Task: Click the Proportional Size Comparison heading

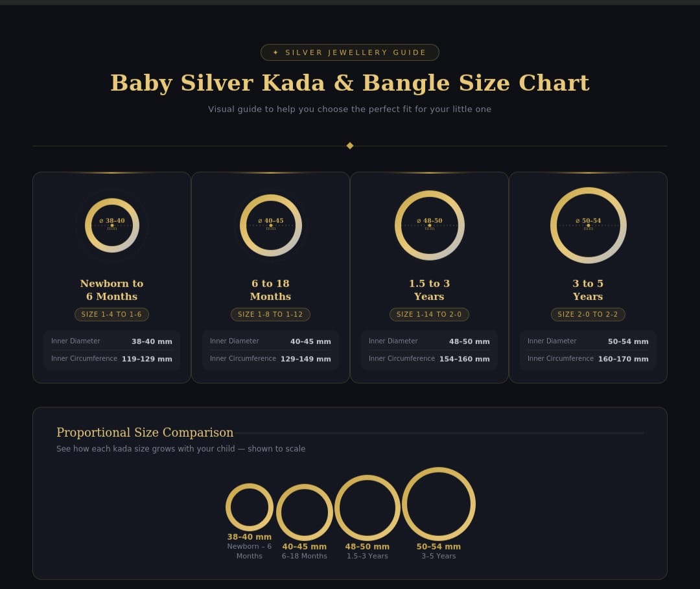Action: (145, 432)
